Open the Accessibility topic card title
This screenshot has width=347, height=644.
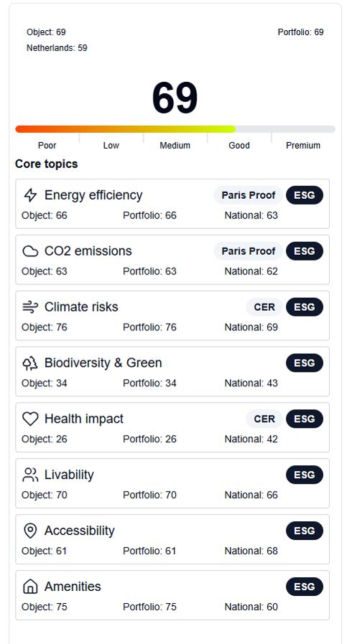pos(80,531)
